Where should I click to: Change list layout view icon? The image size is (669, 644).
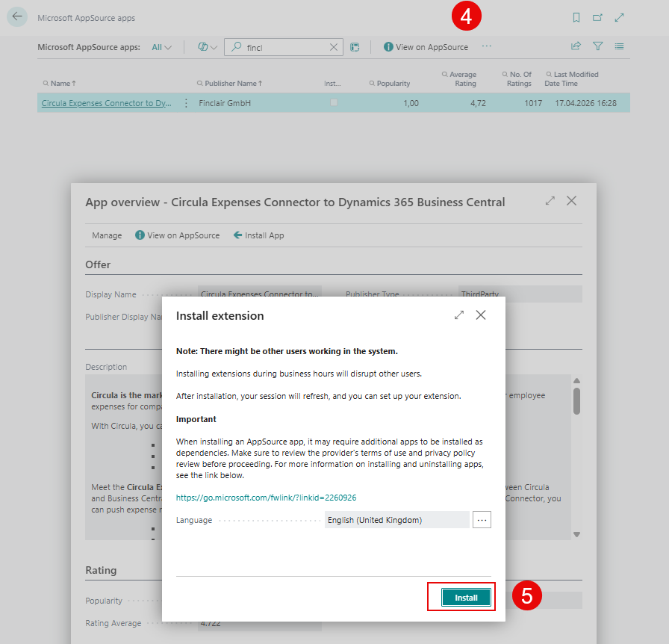619,46
